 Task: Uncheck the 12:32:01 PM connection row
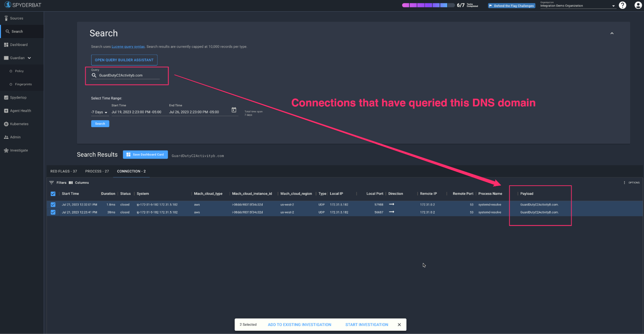pyautogui.click(x=53, y=205)
